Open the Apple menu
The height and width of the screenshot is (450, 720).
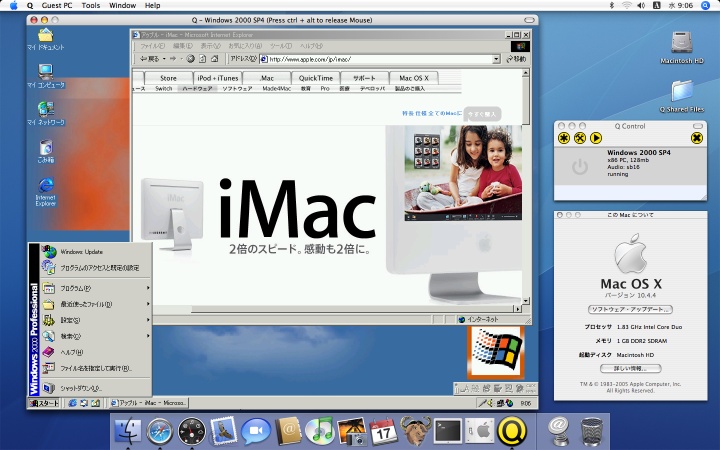pyautogui.click(x=14, y=6)
